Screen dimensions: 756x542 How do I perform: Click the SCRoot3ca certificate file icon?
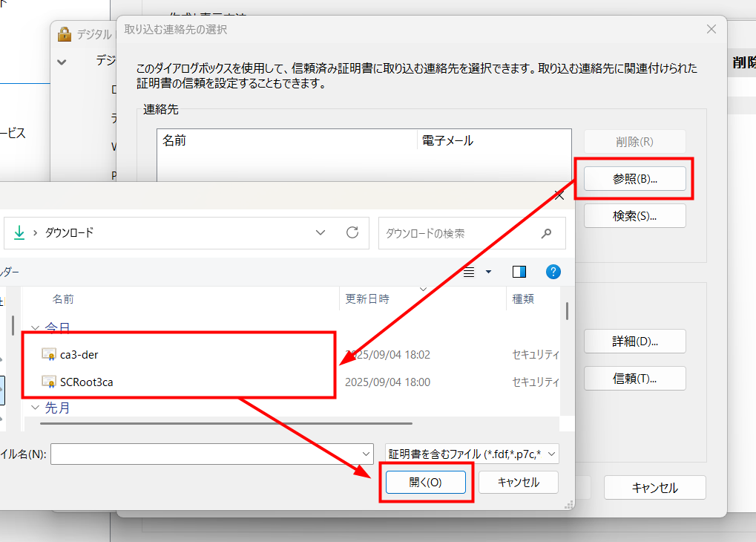[49, 382]
